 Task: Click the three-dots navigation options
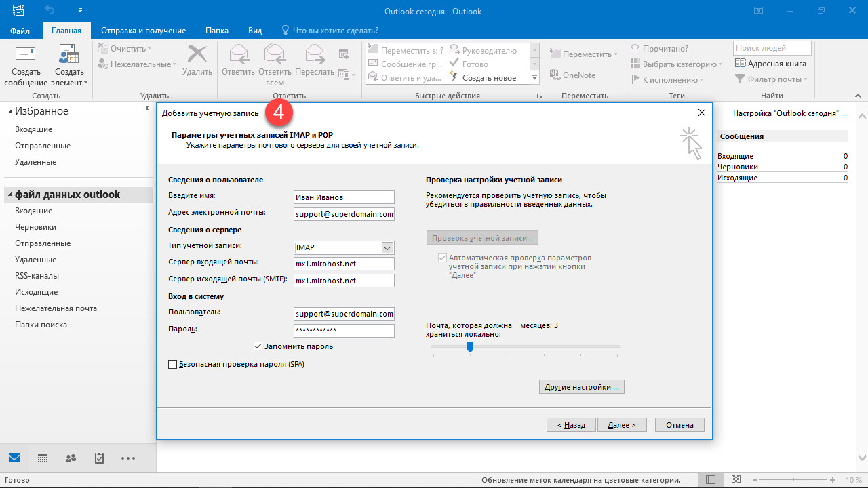pyautogui.click(x=128, y=458)
